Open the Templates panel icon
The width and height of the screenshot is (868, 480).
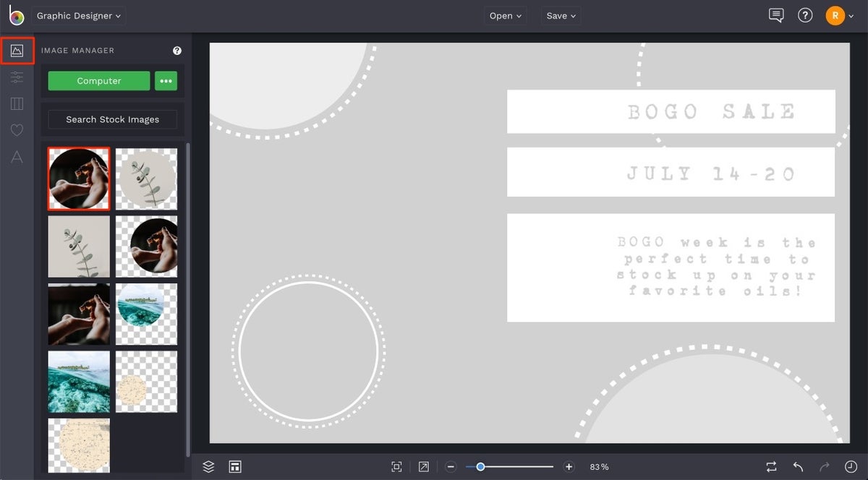(x=17, y=103)
